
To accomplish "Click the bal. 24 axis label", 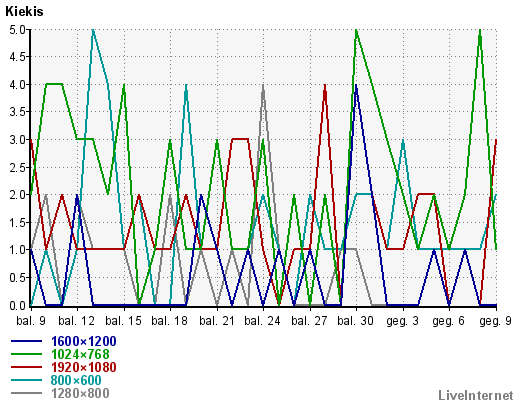I will tap(263, 321).
